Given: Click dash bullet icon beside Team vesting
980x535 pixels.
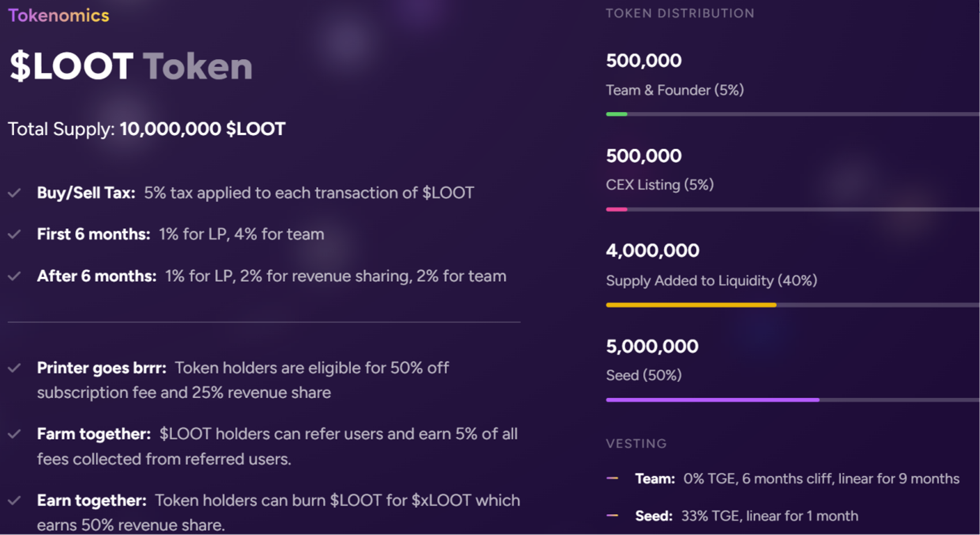Looking at the screenshot, I should tap(612, 478).
